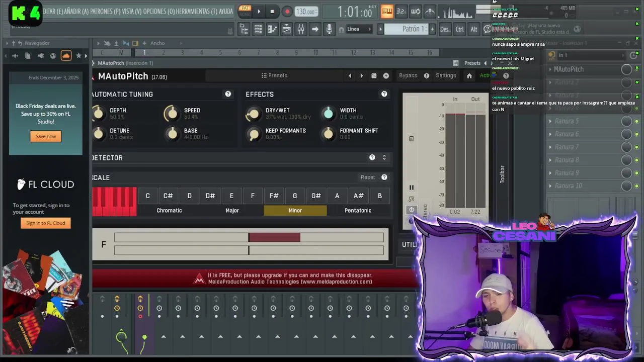Toggle note G# in scale

(x=316, y=196)
